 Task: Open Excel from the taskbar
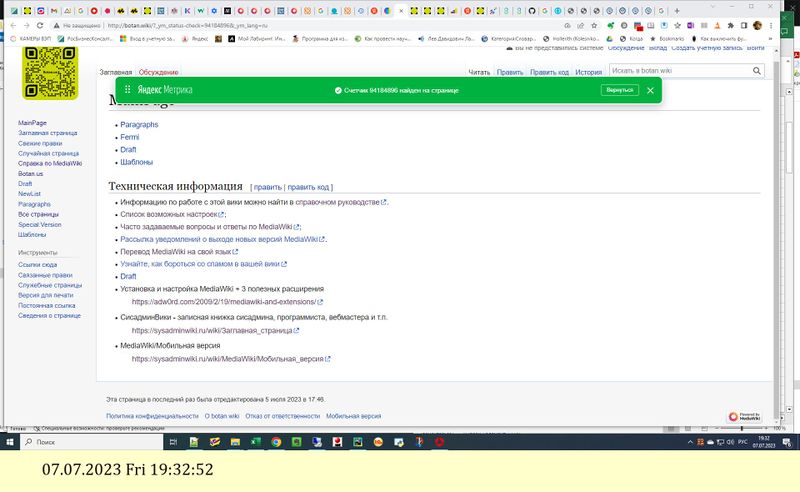[255, 442]
